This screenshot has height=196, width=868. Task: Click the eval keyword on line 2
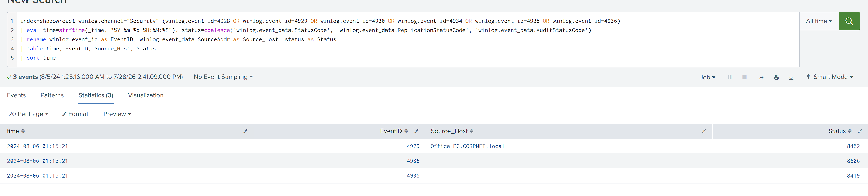pyautogui.click(x=33, y=30)
